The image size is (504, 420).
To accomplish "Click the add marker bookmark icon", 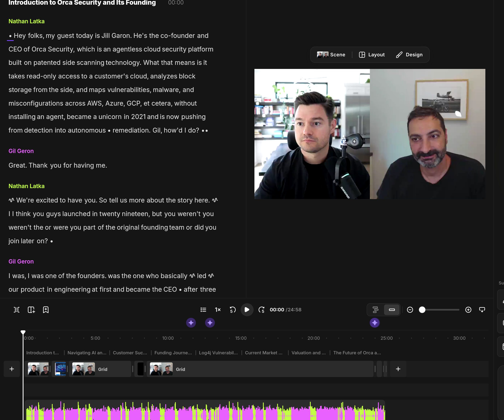I will click(x=46, y=310).
